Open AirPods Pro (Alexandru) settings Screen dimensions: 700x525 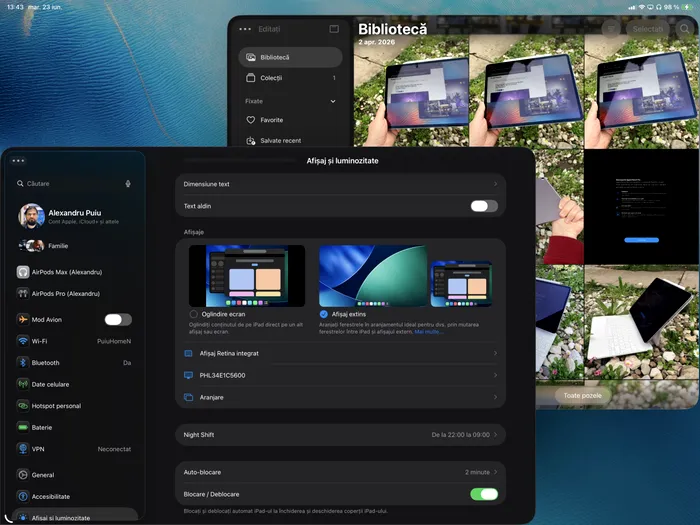pyautogui.click(x=75, y=293)
